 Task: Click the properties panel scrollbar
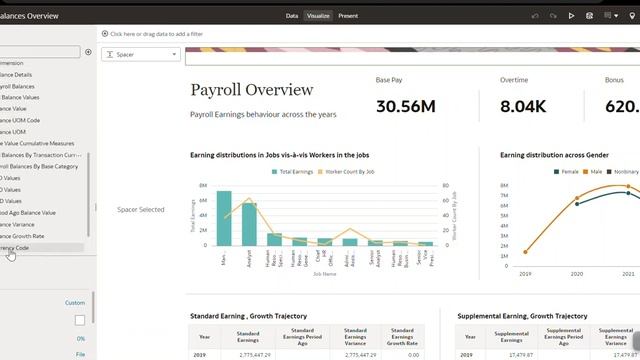pyautogui.click(x=93, y=307)
